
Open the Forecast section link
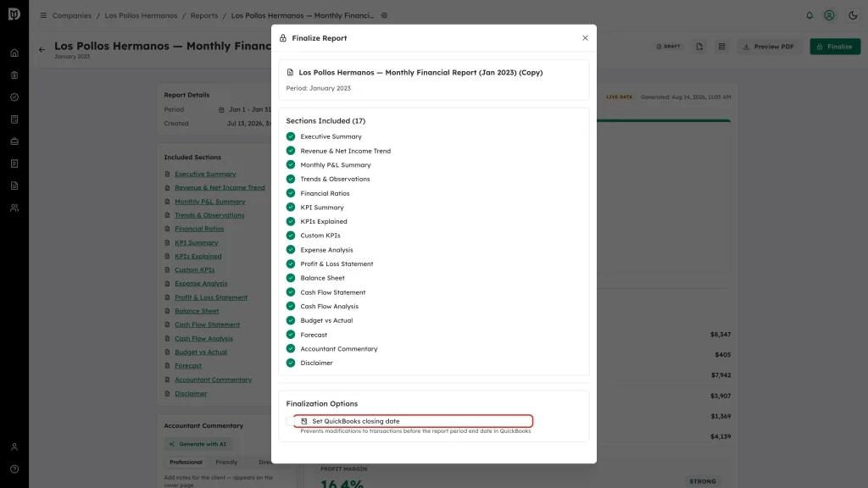pyautogui.click(x=188, y=366)
